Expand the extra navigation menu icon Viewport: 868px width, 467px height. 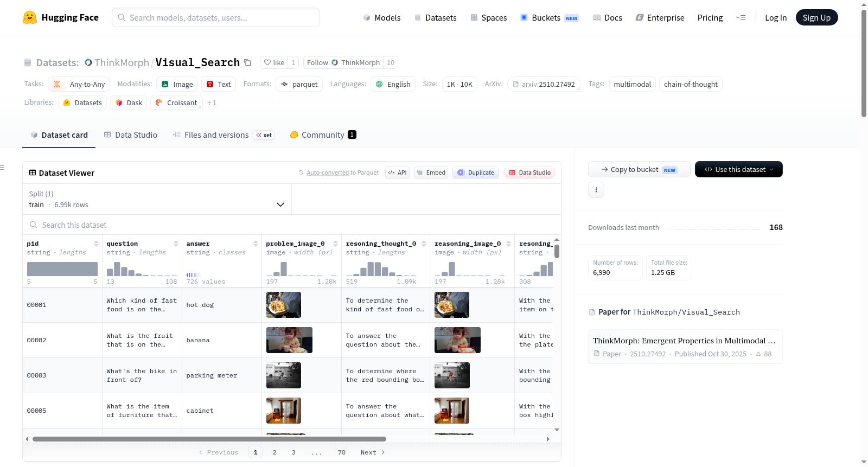[741, 17]
